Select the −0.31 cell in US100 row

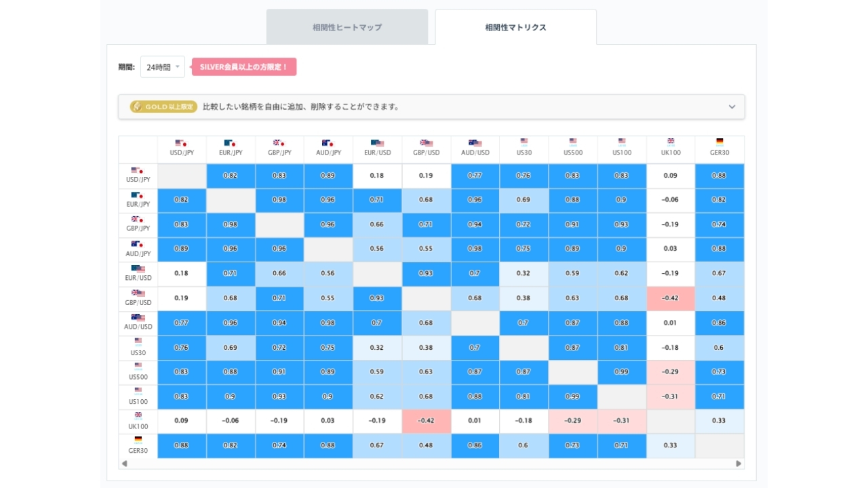[671, 396]
